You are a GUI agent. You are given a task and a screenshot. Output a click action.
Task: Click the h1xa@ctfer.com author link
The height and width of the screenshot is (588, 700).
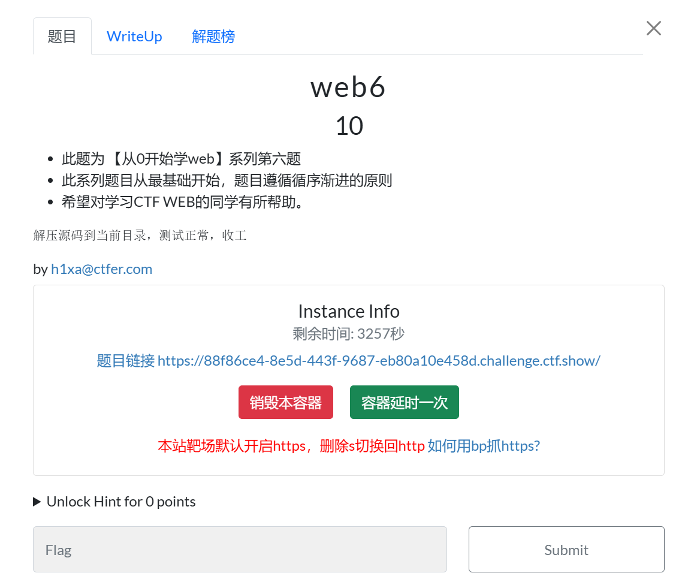[101, 269]
